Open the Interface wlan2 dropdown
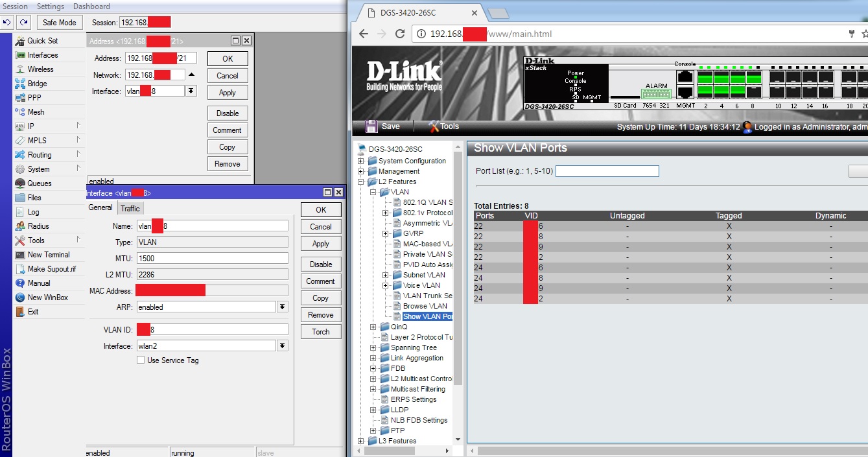The width and height of the screenshot is (868, 457). tap(283, 346)
